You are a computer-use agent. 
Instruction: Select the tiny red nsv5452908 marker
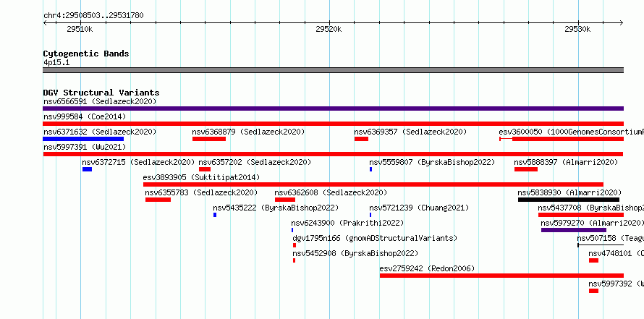[294, 260]
